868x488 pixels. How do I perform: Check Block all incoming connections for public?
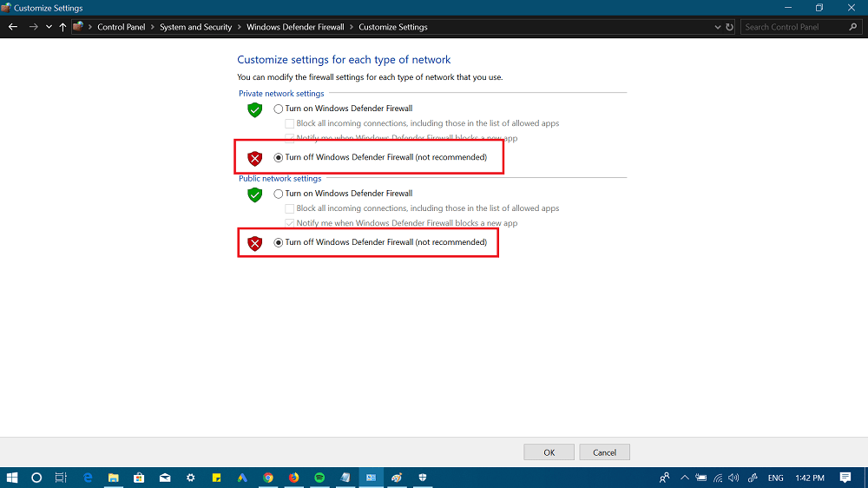(290, 208)
